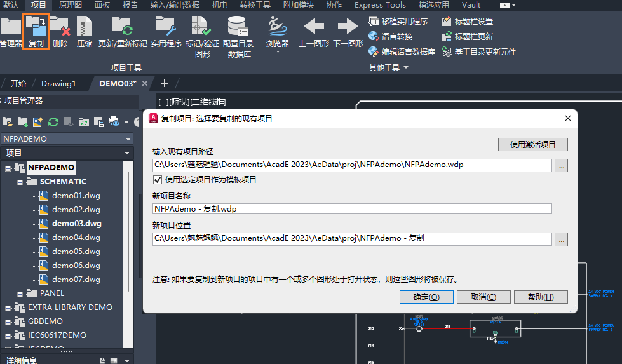This screenshot has width=622, height=364.
Task: Click the 删除 (Delete project) ribbon icon
Action: 60,32
